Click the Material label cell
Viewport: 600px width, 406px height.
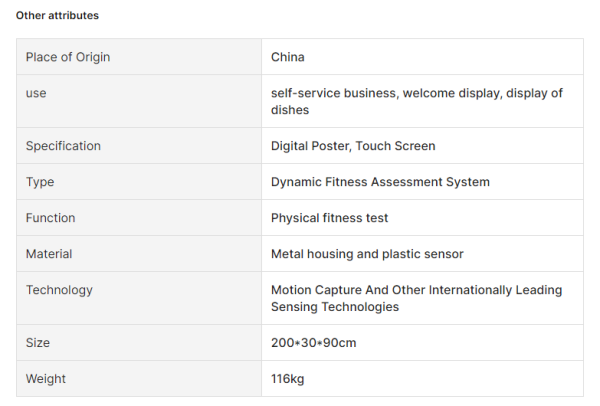(x=49, y=254)
